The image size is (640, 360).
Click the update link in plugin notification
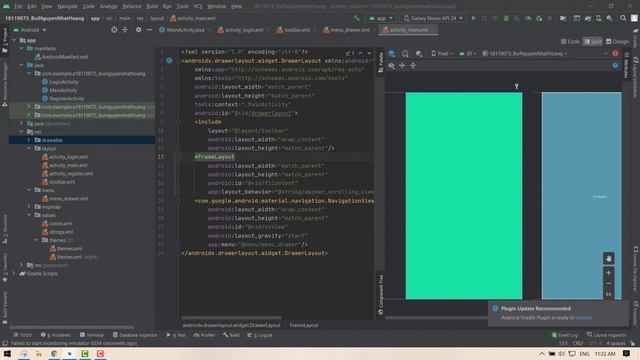584,318
